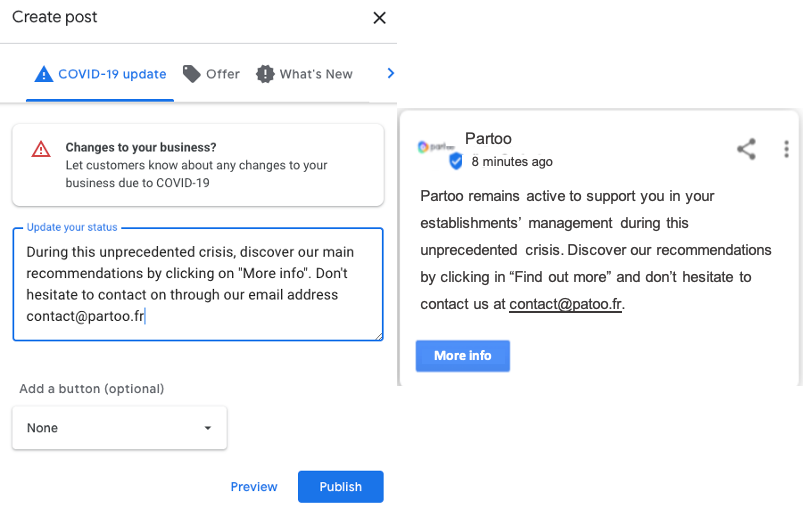Screen dimensions: 803x517
Task: Click the More info button on post
Action: click(x=463, y=356)
